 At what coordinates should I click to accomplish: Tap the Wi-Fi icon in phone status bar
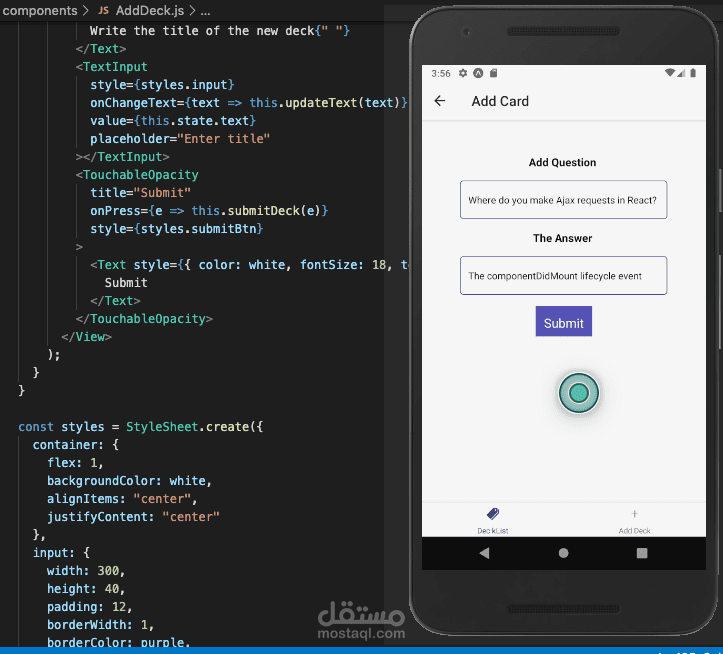click(670, 72)
